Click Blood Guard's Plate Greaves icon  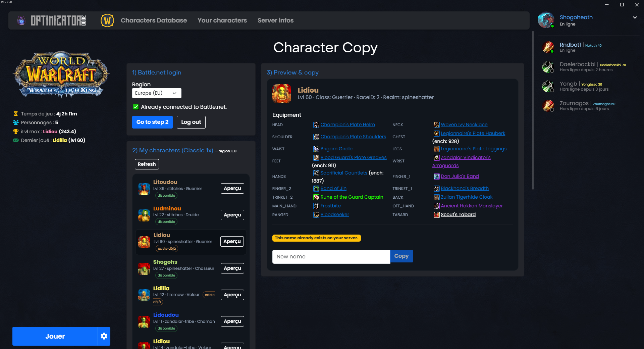pyautogui.click(x=316, y=158)
